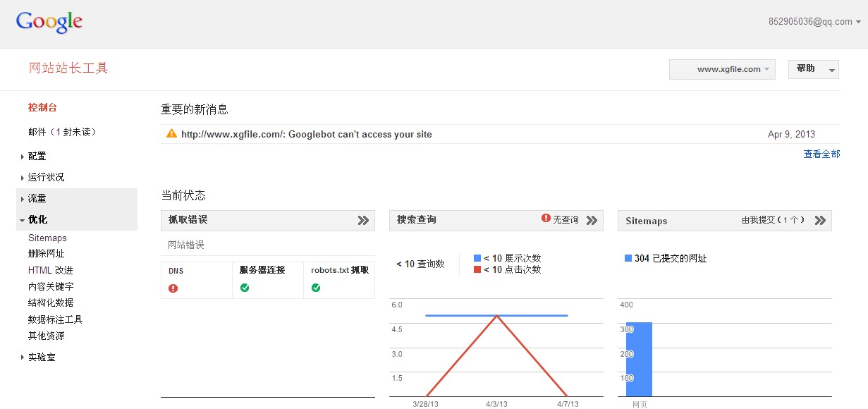Click the red square legend for 点击次数
Image resolution: width=868 pixels, height=409 pixels.
477,270
